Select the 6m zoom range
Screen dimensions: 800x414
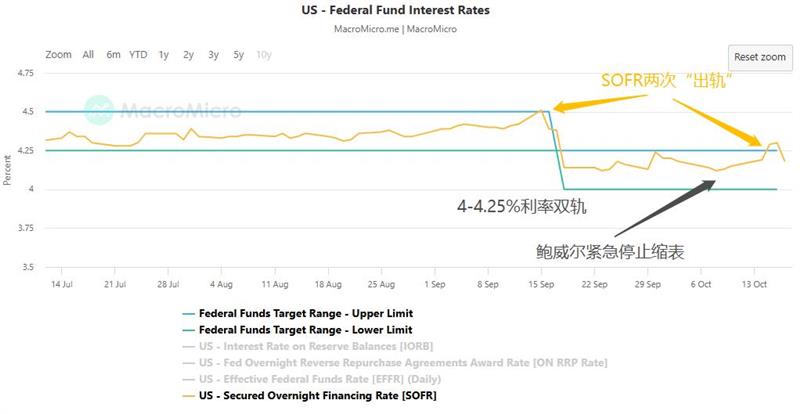pos(114,55)
